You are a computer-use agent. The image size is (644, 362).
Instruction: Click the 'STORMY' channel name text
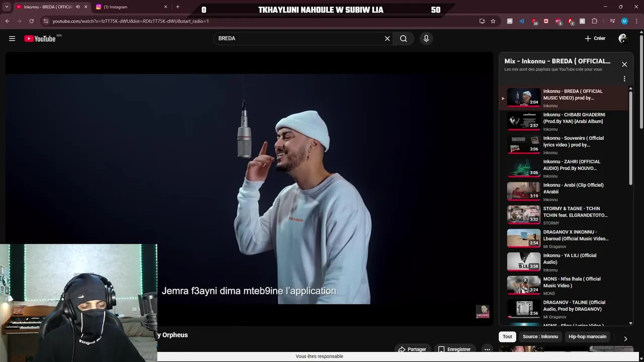(x=551, y=223)
